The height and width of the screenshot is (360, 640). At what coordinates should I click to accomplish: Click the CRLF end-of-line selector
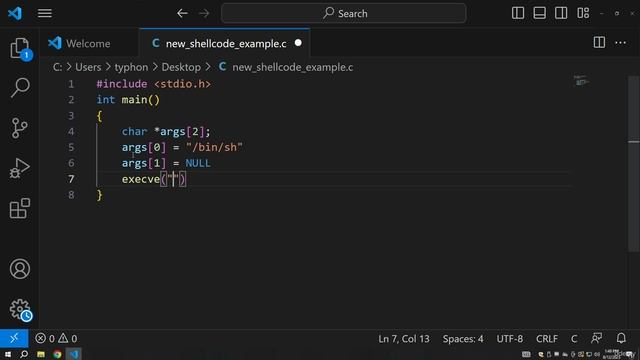(x=547, y=339)
